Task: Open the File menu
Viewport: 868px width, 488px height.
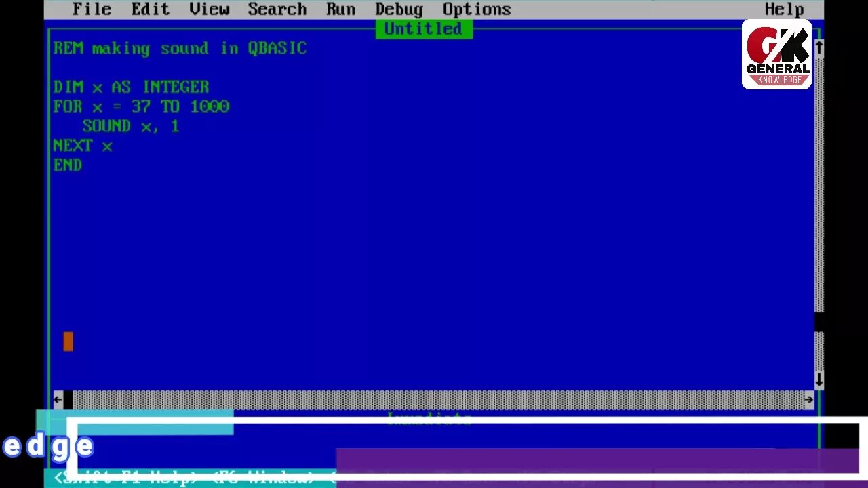Action: [92, 9]
